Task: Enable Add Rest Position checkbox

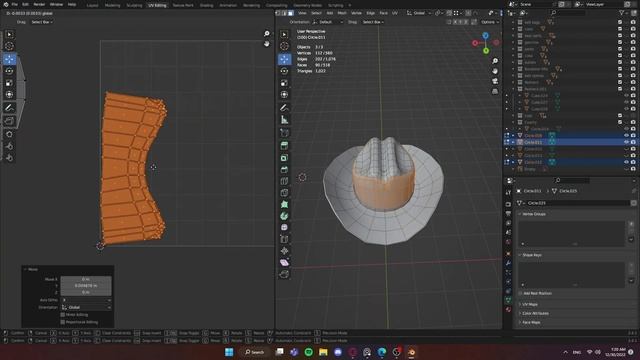Action: [520, 293]
